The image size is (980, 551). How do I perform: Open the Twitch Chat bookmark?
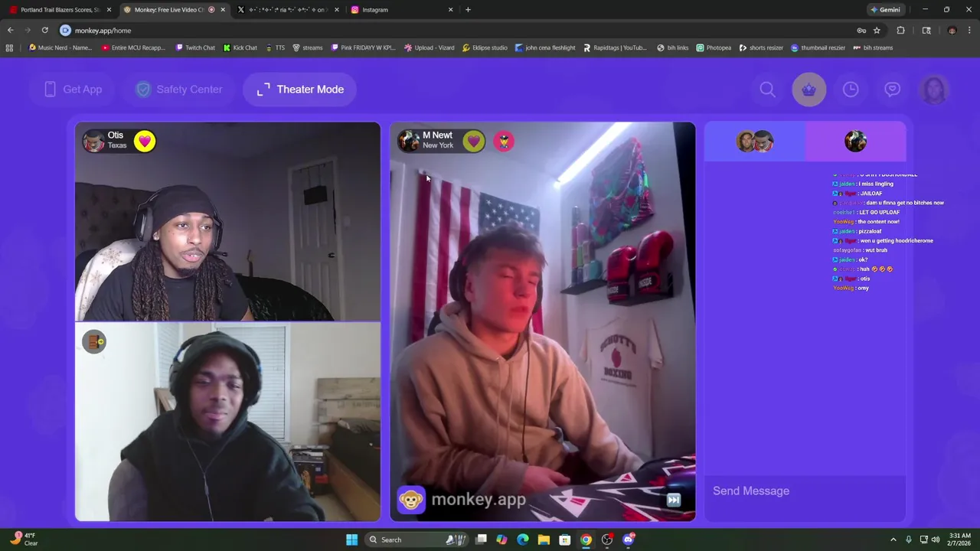195,47
